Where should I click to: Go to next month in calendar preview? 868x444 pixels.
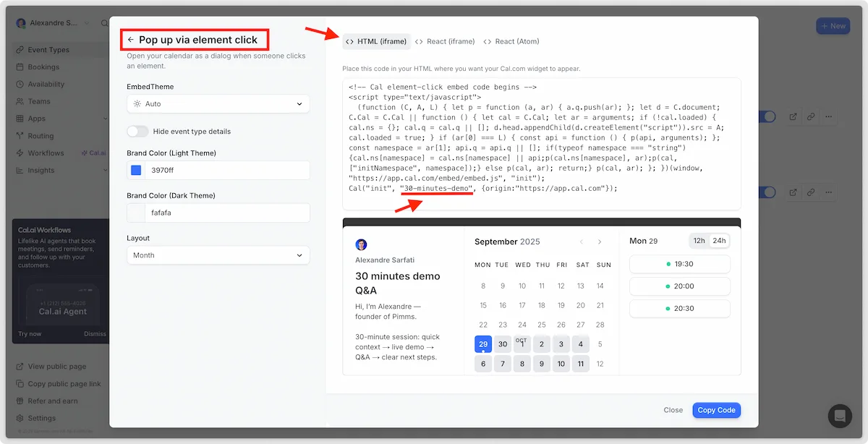point(600,242)
